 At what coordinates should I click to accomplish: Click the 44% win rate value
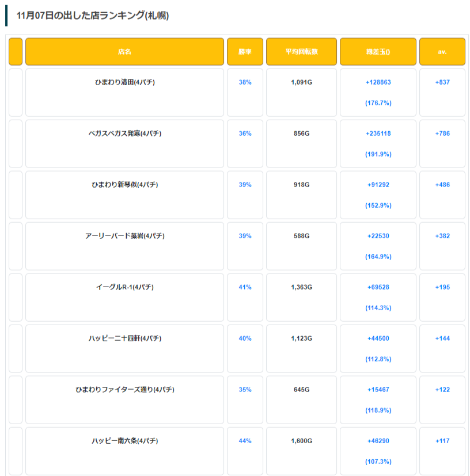pos(245,441)
